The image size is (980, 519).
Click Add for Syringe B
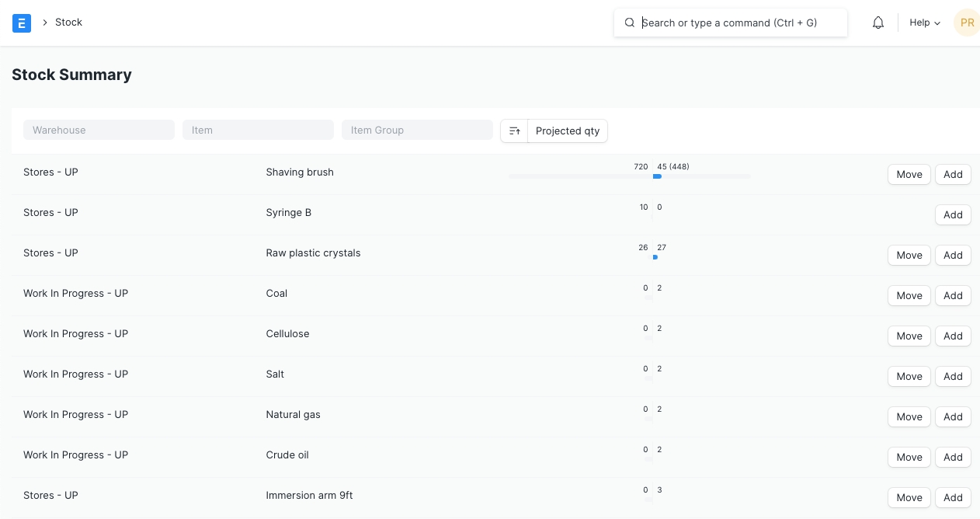pos(953,214)
